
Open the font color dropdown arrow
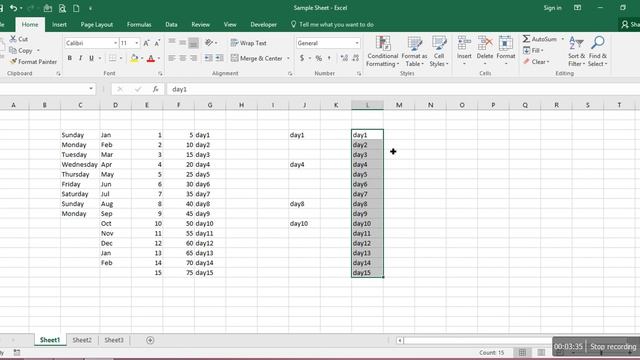159,58
